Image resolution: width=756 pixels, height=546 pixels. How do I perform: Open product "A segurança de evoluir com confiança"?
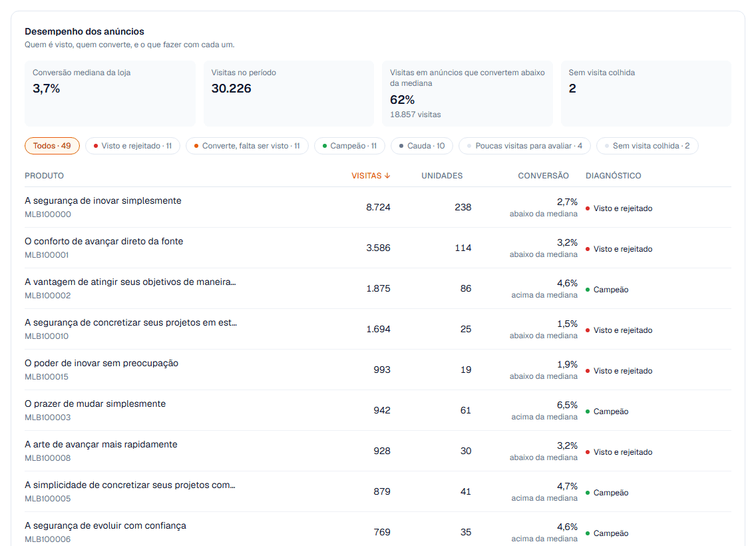(106, 525)
